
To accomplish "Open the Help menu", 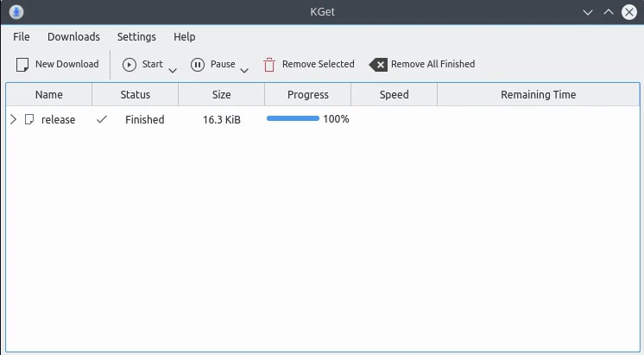I will (x=185, y=37).
